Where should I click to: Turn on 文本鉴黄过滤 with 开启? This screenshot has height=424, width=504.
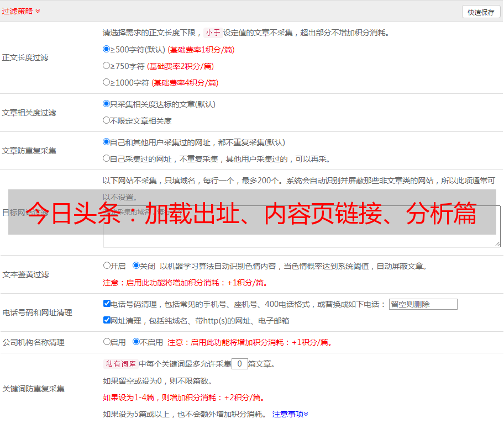click(107, 266)
